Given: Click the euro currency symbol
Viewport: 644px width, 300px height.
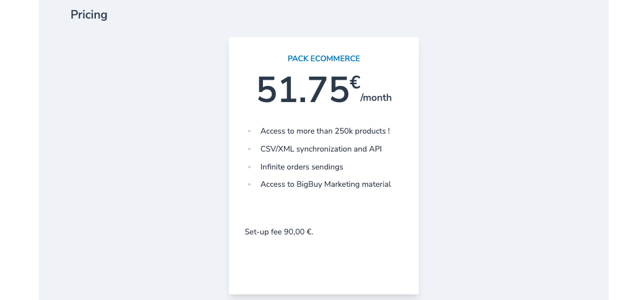Looking at the screenshot, I should click(x=355, y=82).
